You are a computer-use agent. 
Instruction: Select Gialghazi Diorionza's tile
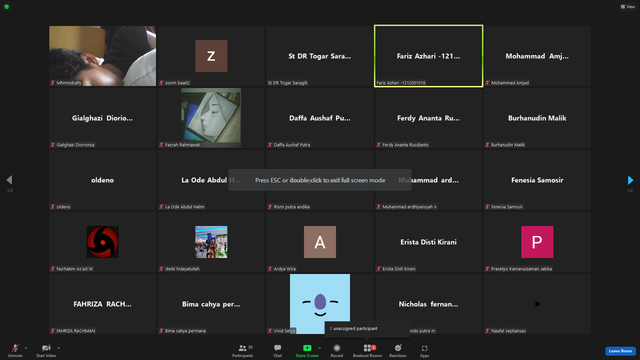point(102,118)
